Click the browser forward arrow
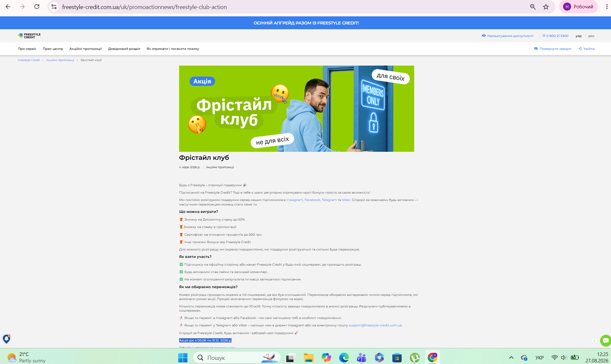 (22, 7)
